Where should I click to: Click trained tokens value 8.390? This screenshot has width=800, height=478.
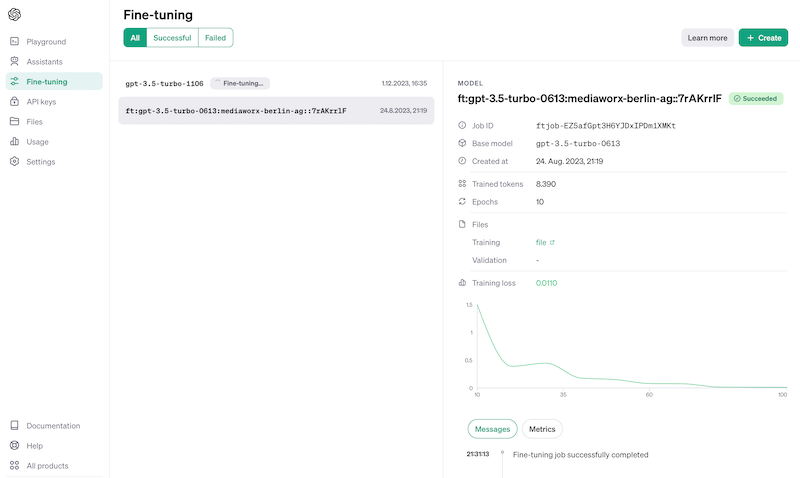[546, 184]
